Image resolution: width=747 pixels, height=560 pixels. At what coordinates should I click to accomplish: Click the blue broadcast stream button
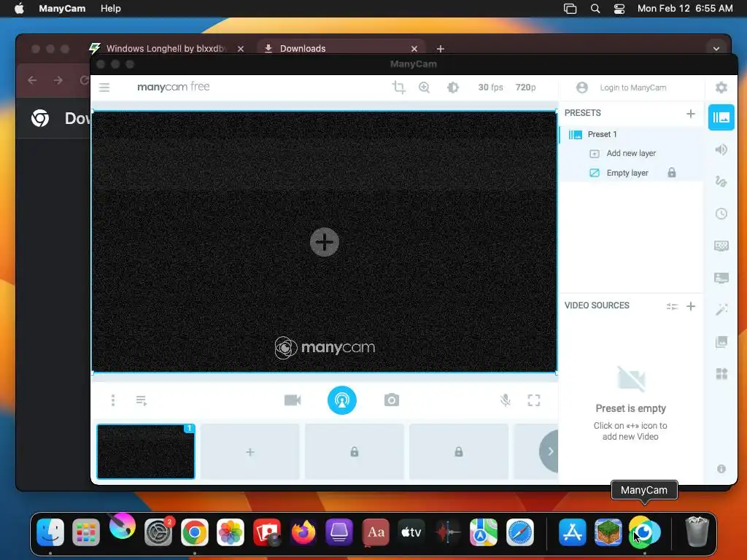point(341,400)
